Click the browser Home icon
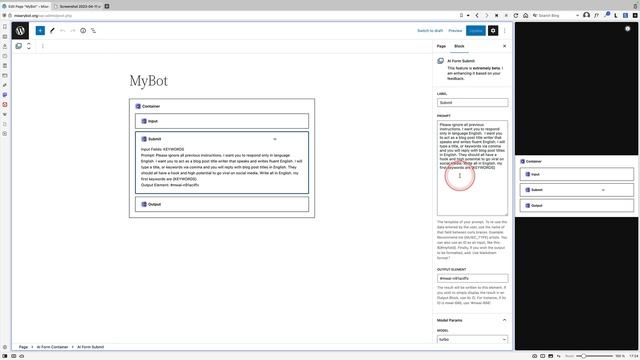 point(526,16)
